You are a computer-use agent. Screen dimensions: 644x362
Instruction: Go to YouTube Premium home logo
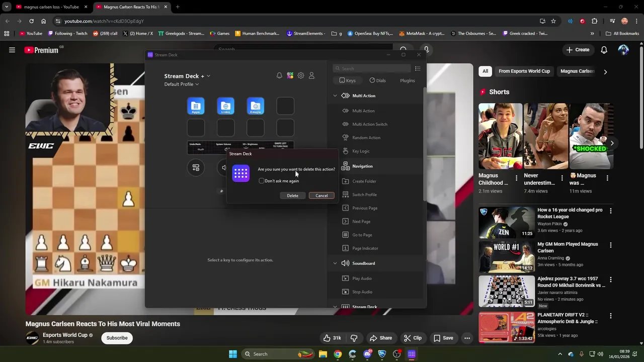42,50
